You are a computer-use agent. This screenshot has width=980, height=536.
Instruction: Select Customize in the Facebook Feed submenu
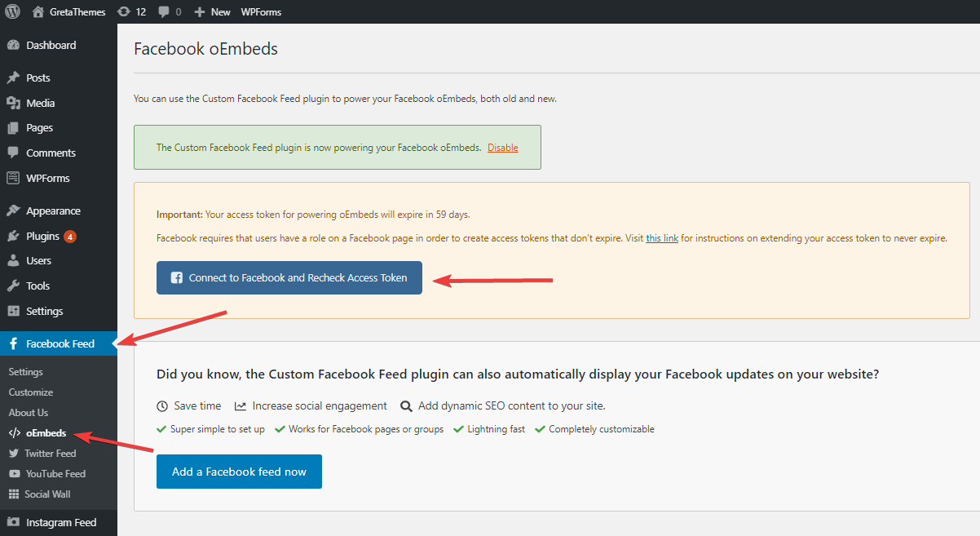click(x=30, y=392)
